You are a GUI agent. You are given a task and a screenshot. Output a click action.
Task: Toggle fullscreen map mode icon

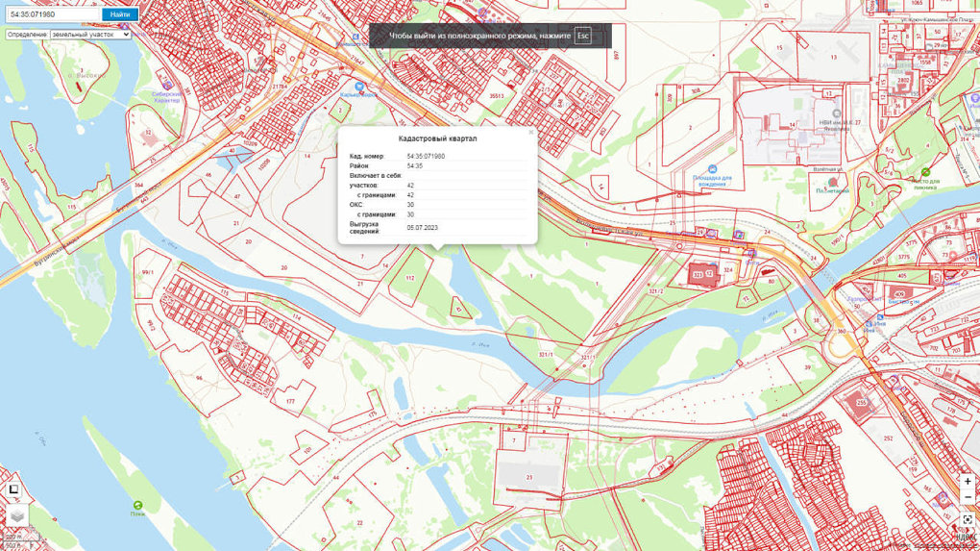click(x=968, y=519)
